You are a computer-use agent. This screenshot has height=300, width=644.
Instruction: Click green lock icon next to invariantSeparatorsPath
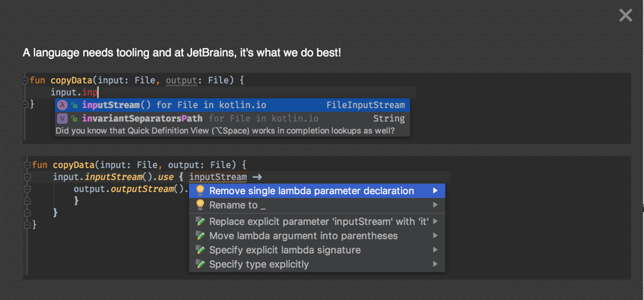[74, 119]
